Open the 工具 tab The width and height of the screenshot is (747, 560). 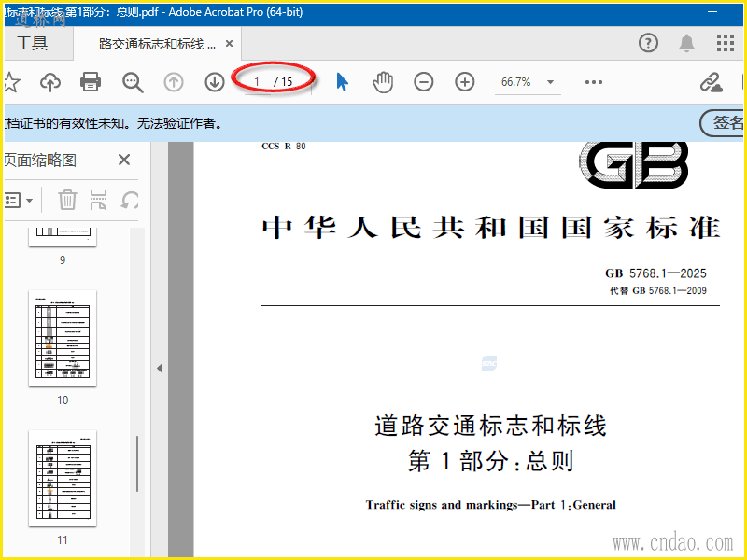point(32,43)
